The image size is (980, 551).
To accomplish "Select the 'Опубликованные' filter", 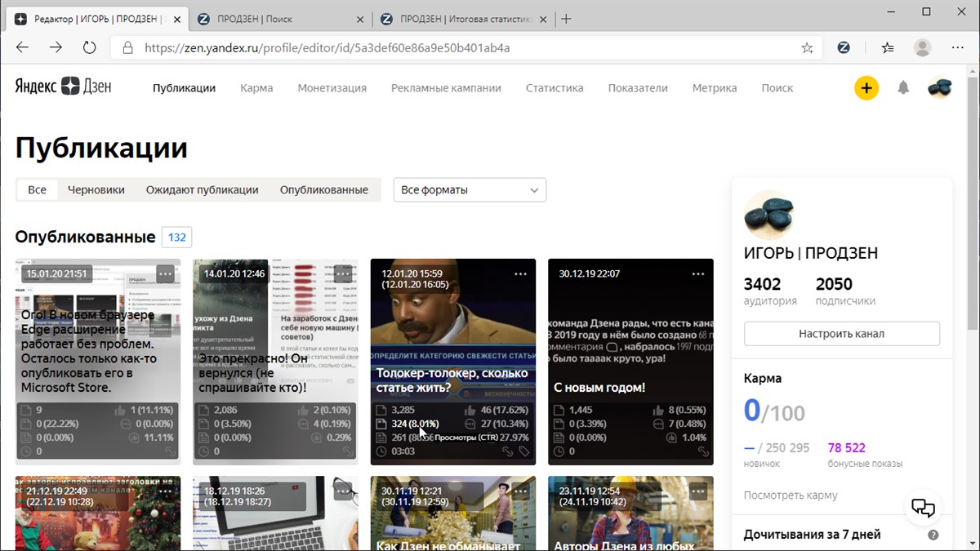I will coord(324,190).
